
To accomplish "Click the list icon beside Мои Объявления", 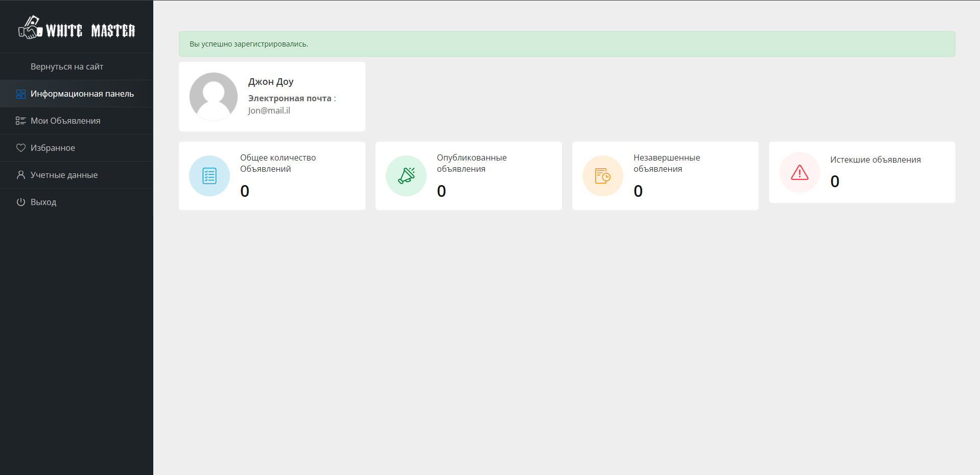I will click(21, 121).
